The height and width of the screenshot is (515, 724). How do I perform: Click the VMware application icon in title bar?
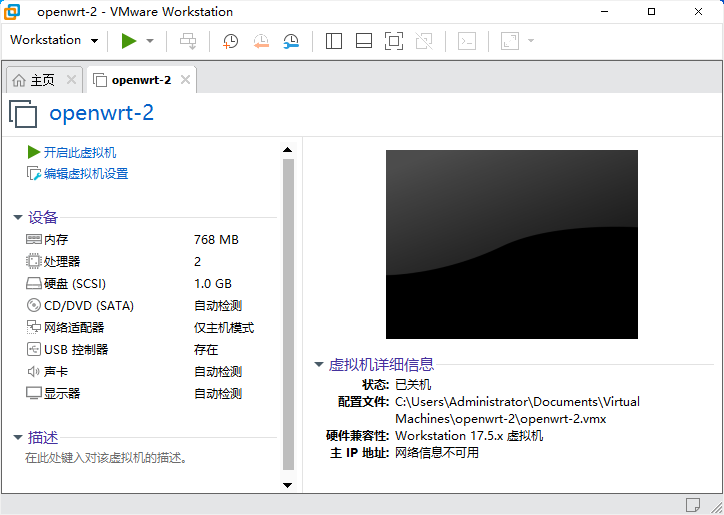click(12, 12)
